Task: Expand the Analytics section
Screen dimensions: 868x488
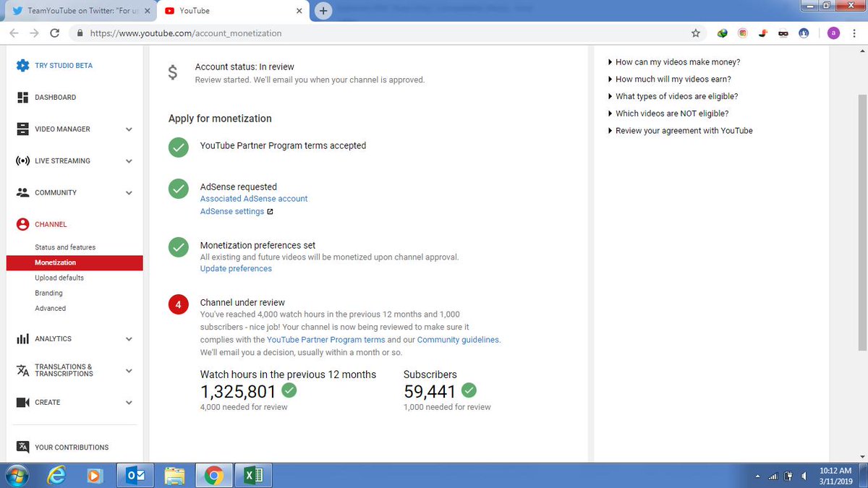Action: 129,339
